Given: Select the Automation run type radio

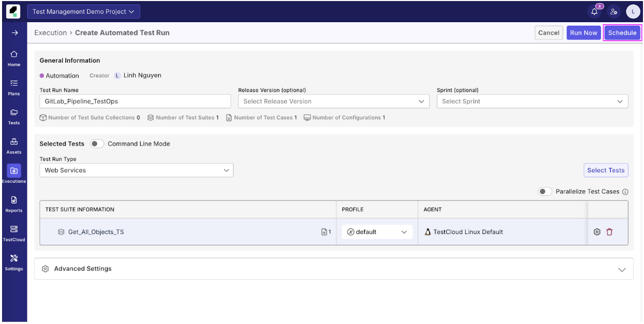Looking at the screenshot, I should pos(43,75).
